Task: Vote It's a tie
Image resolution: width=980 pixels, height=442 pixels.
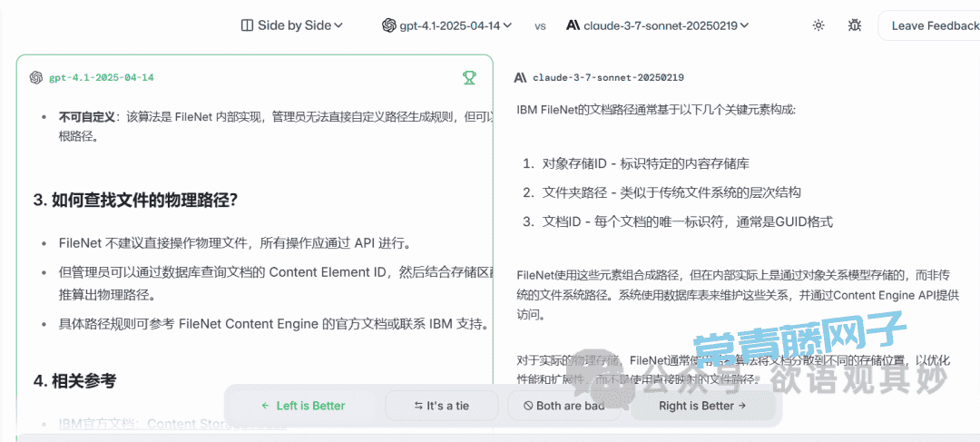Action: tap(441, 406)
